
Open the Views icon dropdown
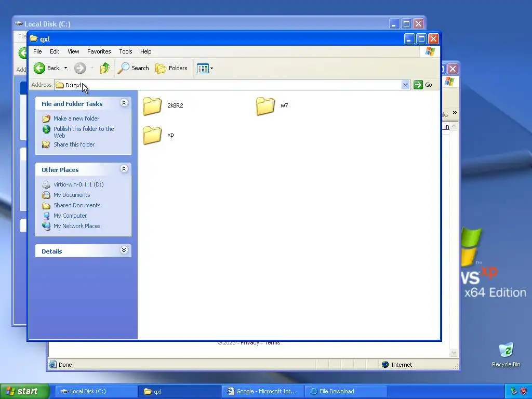click(x=205, y=68)
